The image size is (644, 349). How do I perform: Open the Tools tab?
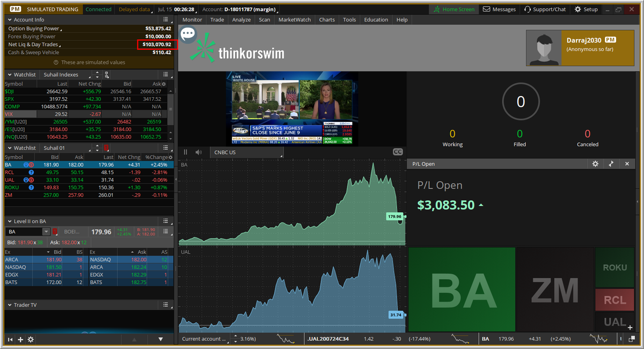point(349,20)
